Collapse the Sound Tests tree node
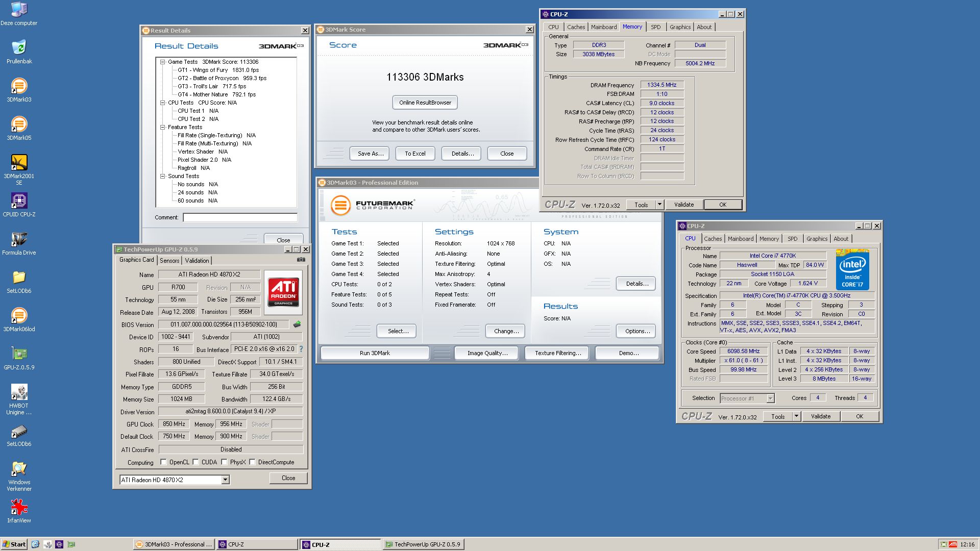 (162, 176)
